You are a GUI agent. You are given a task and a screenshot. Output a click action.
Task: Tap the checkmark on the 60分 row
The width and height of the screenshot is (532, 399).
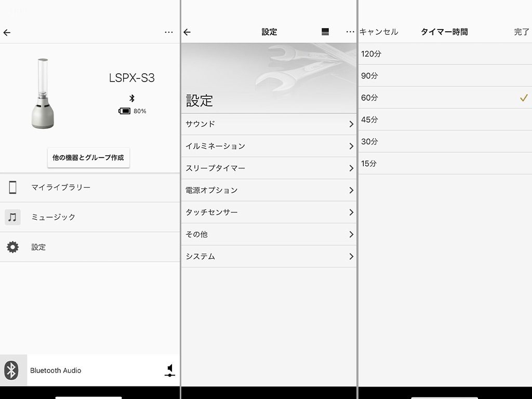pos(524,98)
